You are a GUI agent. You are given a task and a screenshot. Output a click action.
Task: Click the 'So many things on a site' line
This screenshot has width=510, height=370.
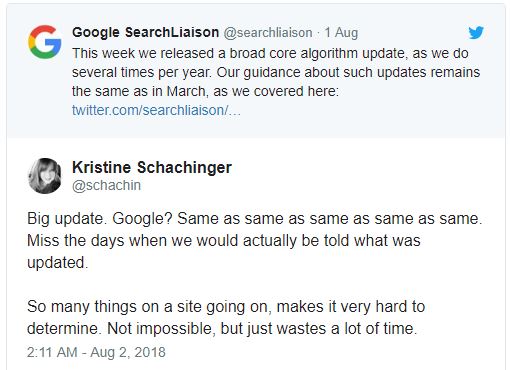226,307
